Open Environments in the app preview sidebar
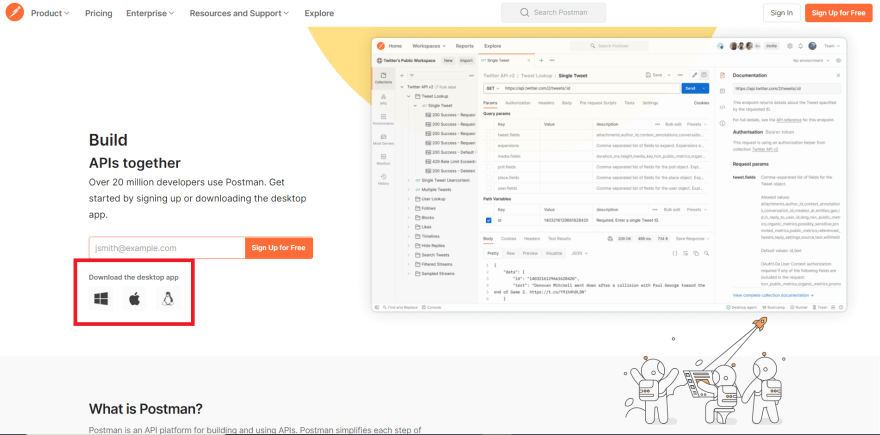Viewport: 880px width, 435px height. (x=383, y=119)
